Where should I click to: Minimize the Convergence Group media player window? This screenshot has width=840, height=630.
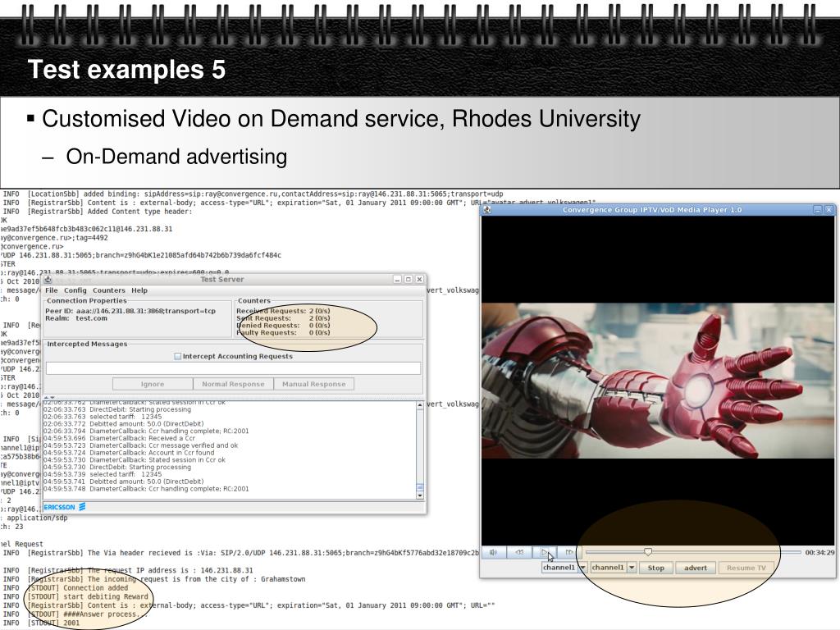(x=818, y=210)
